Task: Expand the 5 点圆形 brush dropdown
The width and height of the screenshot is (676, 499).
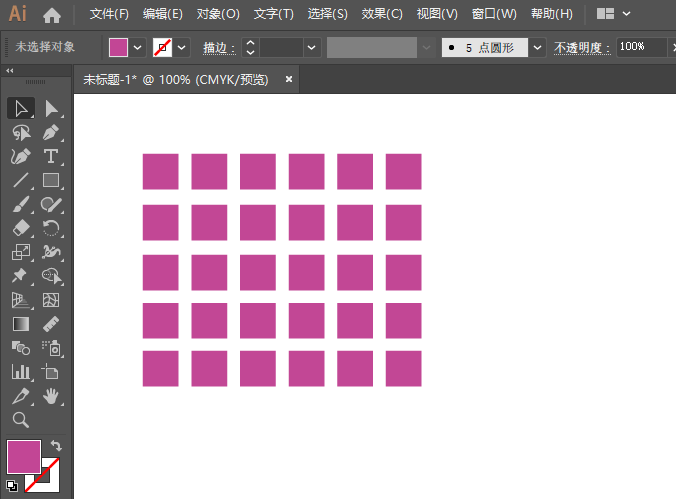Action: tap(538, 47)
